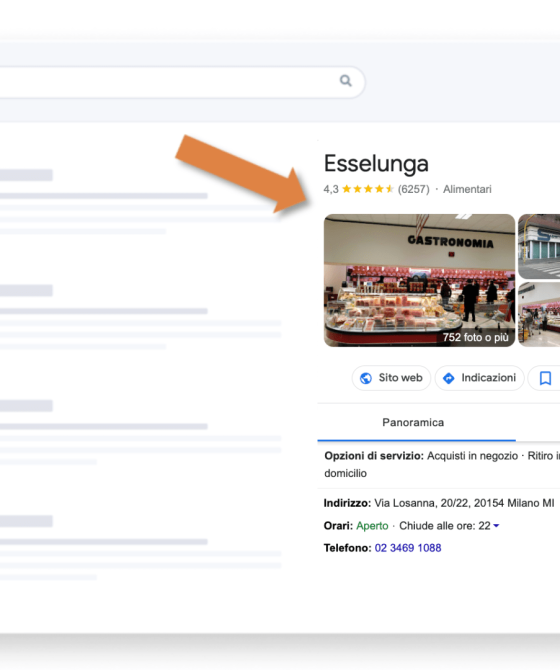Viewport: 560px width, 670px height.
Task: Click the 4,3 rating number
Action: point(331,189)
